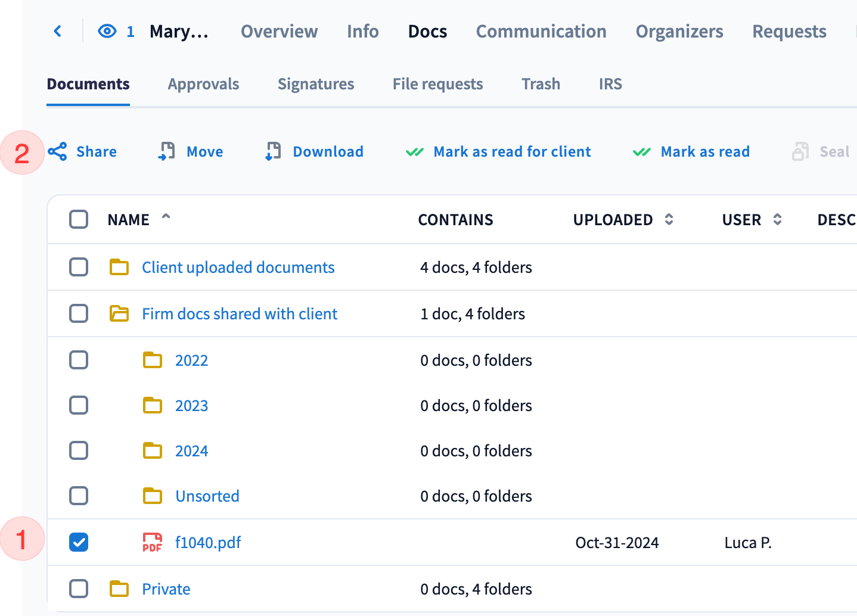Open the f1040.pdf file link
The image size is (857, 616).
click(208, 543)
